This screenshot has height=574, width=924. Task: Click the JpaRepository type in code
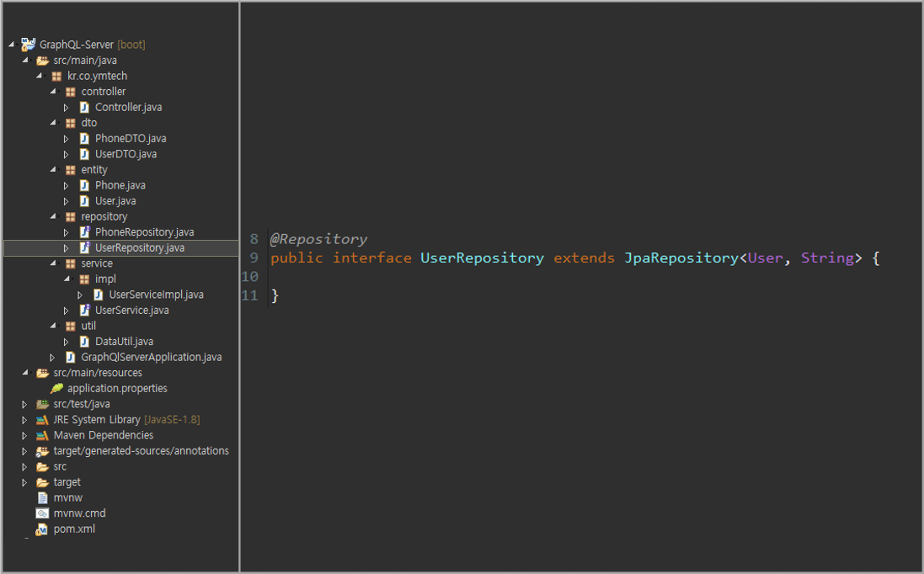[681, 258]
